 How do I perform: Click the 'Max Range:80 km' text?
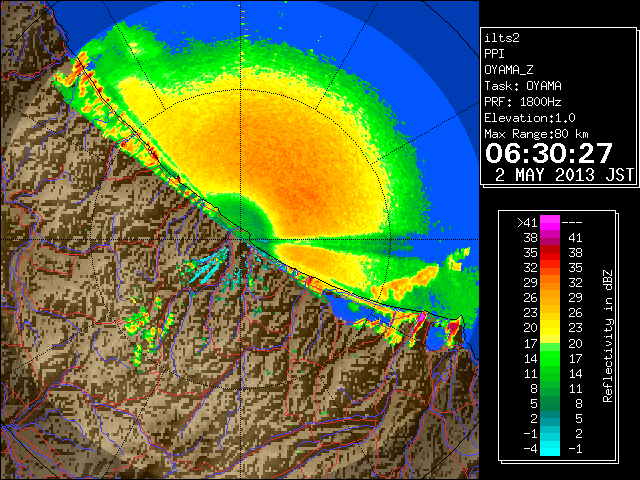coord(536,134)
